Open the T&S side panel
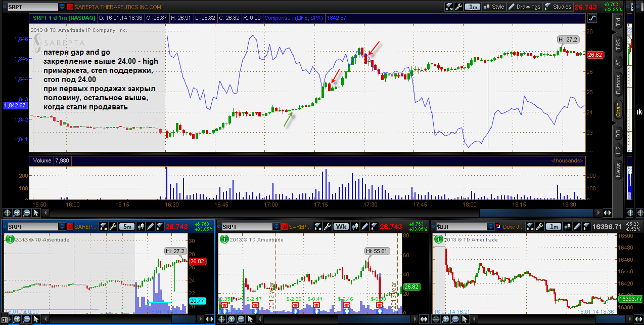 (x=618, y=44)
